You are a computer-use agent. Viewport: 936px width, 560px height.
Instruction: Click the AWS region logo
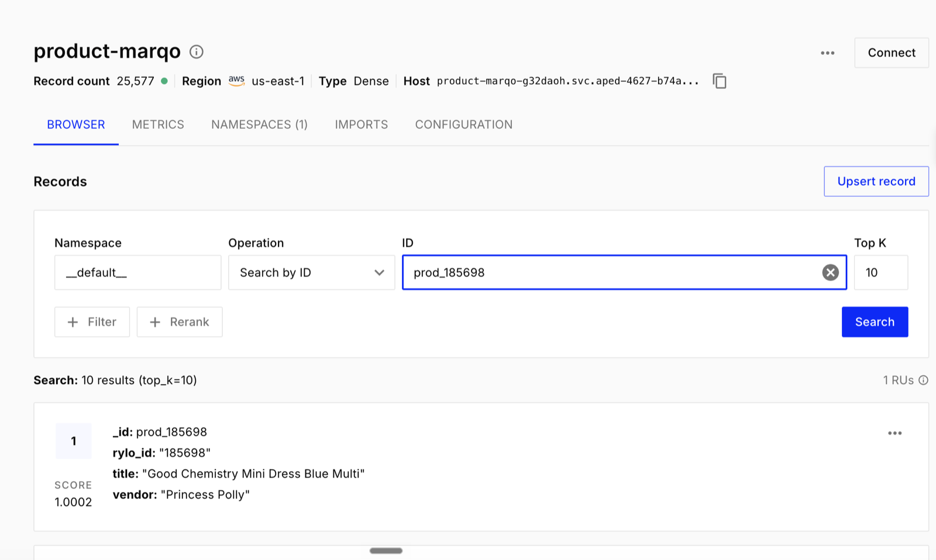(236, 81)
